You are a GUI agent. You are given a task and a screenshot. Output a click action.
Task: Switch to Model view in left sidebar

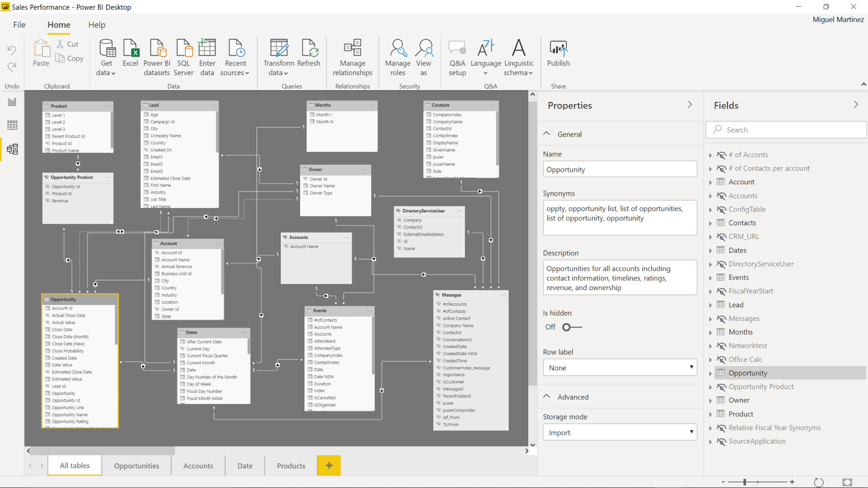pyautogui.click(x=12, y=149)
